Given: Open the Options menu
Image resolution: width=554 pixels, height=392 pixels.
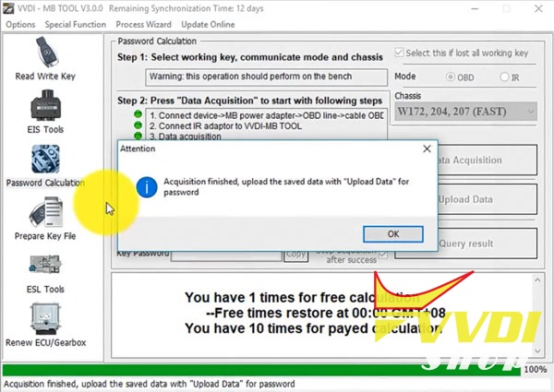Looking at the screenshot, I should tap(20, 24).
